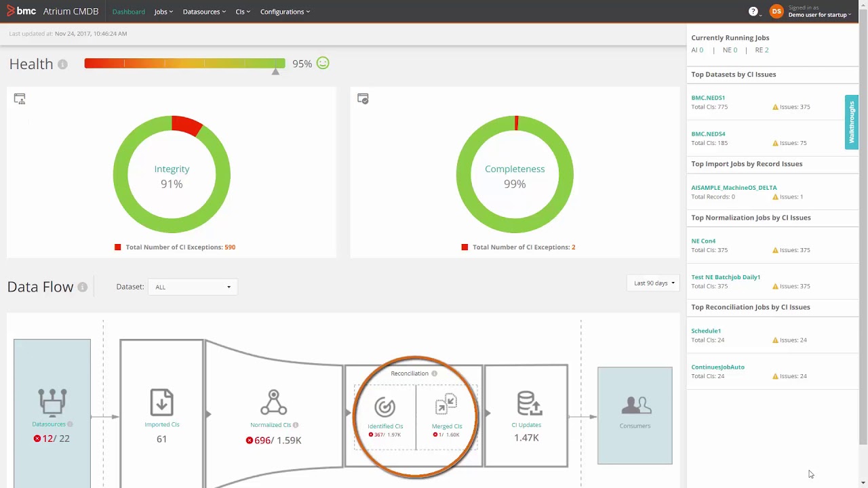This screenshot has height=488, width=868.
Task: Click the CI Updates value 1.47K
Action: 526,438
